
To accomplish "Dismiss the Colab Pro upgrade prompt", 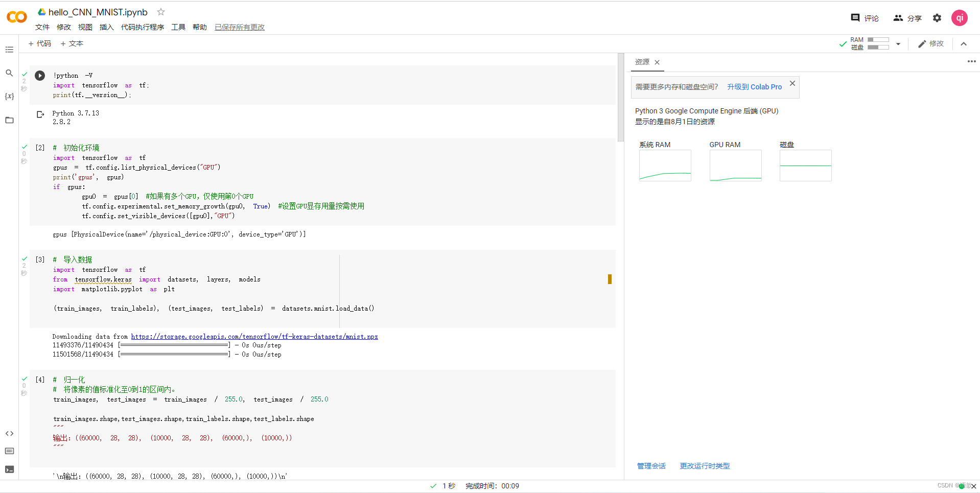I will (x=792, y=83).
